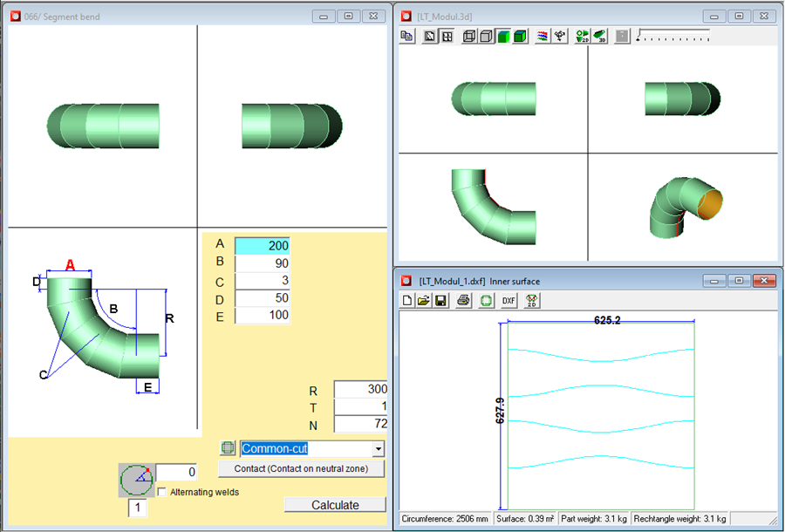
Task: Click the Surface: 0.39 m² status text
Action: 525,519
